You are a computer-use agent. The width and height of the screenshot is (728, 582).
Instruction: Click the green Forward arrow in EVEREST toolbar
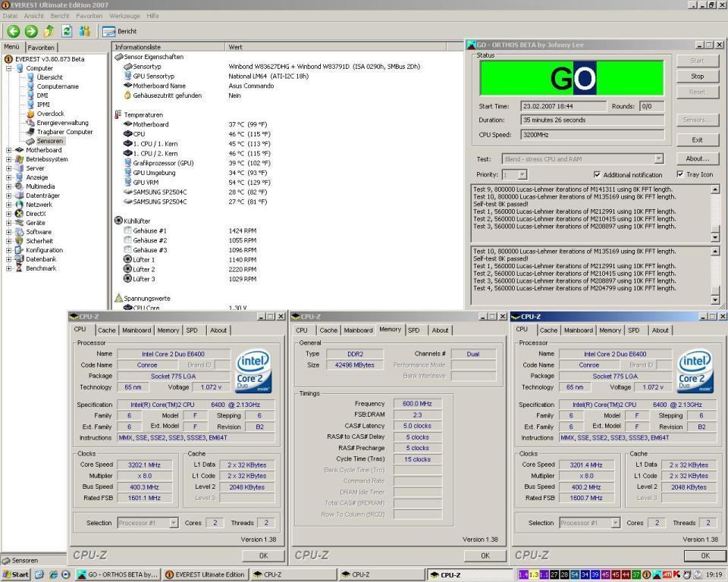coord(31,31)
